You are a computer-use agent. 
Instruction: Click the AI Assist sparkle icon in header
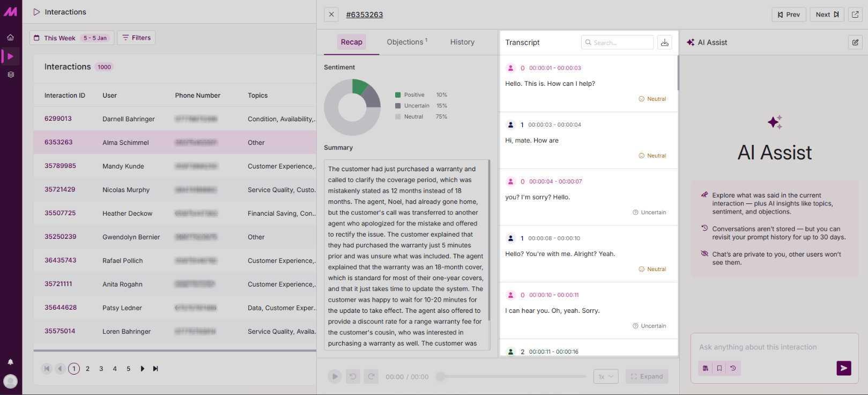click(x=691, y=42)
